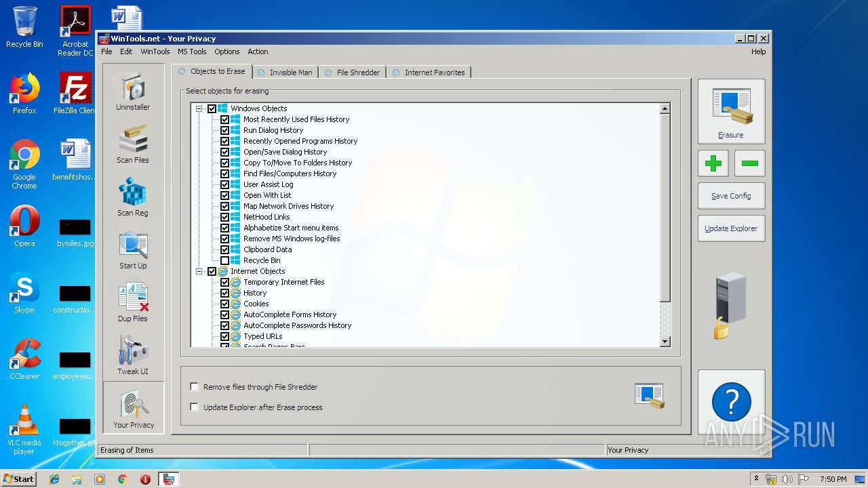
Task: Select AutoComplete Passwords History row
Action: tap(298, 325)
